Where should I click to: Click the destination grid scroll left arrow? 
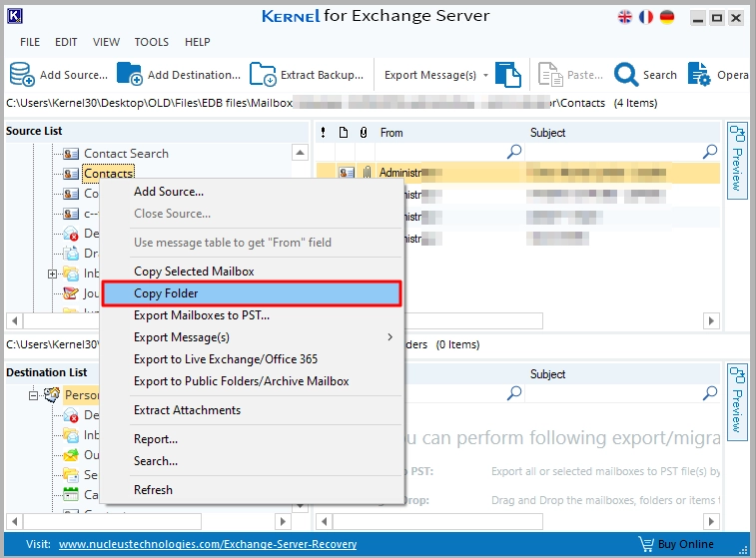point(324,521)
